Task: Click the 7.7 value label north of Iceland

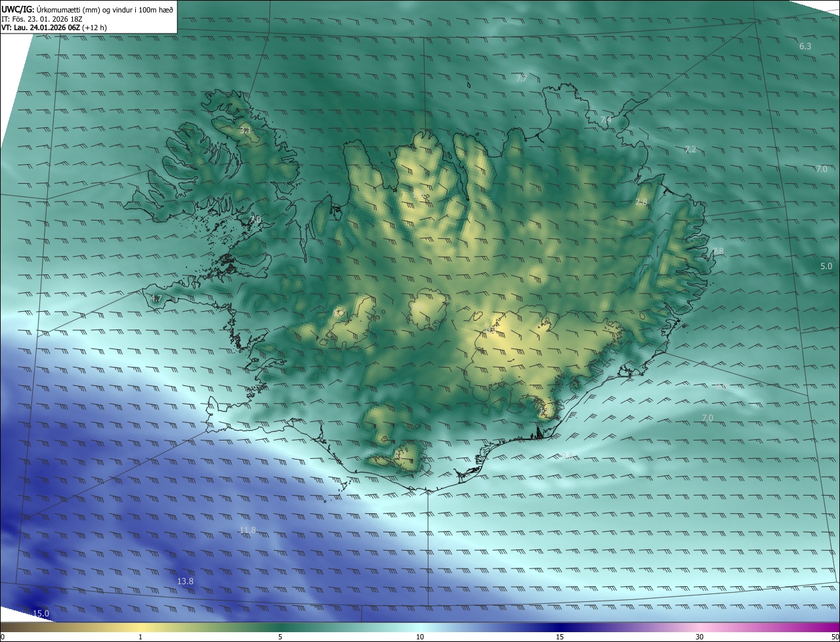Action: pos(522,79)
